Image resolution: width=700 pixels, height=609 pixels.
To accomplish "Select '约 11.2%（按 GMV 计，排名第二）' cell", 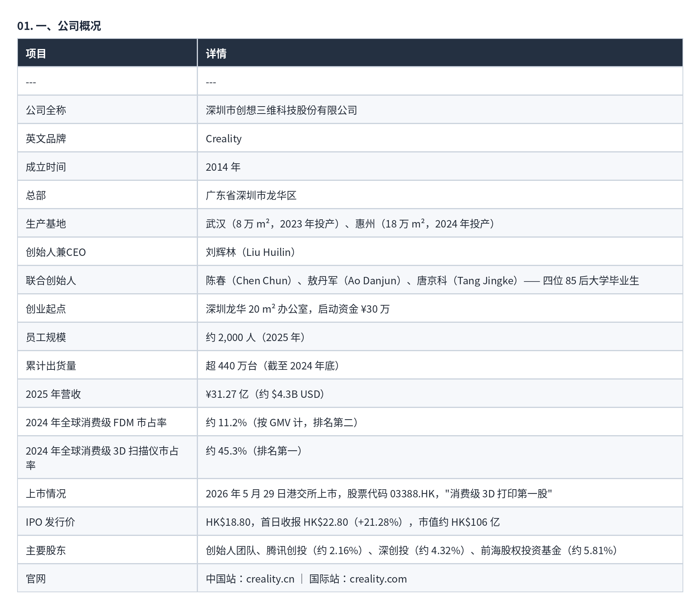I will tap(440, 422).
